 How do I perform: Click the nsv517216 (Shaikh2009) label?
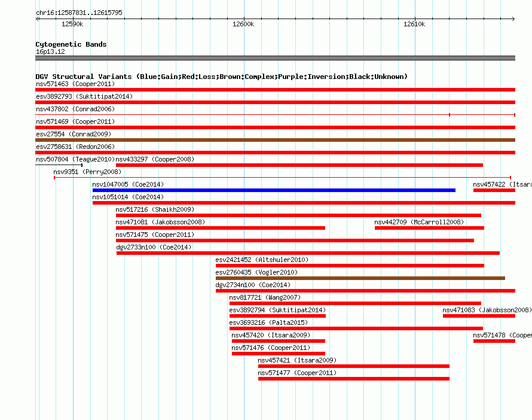(155, 209)
